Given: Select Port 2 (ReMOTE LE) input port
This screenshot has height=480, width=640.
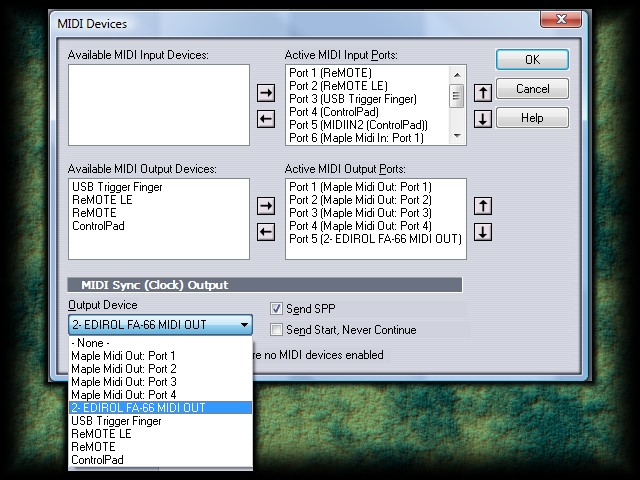Looking at the screenshot, I should coord(367,86).
